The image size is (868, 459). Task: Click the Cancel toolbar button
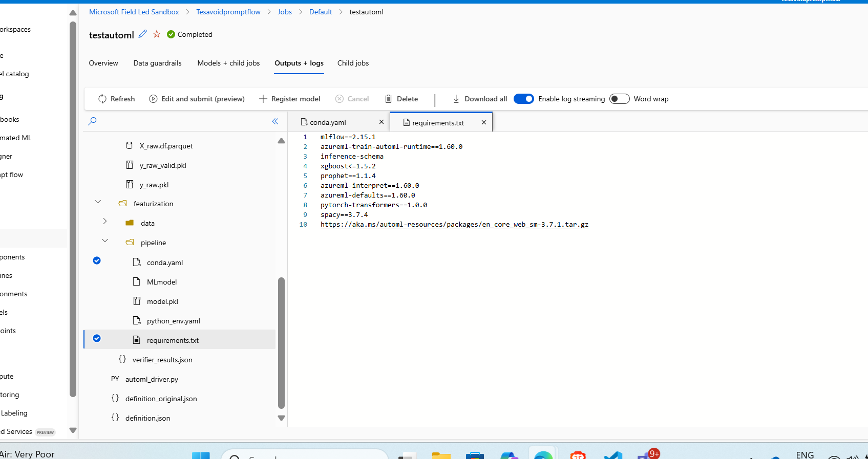(x=352, y=99)
